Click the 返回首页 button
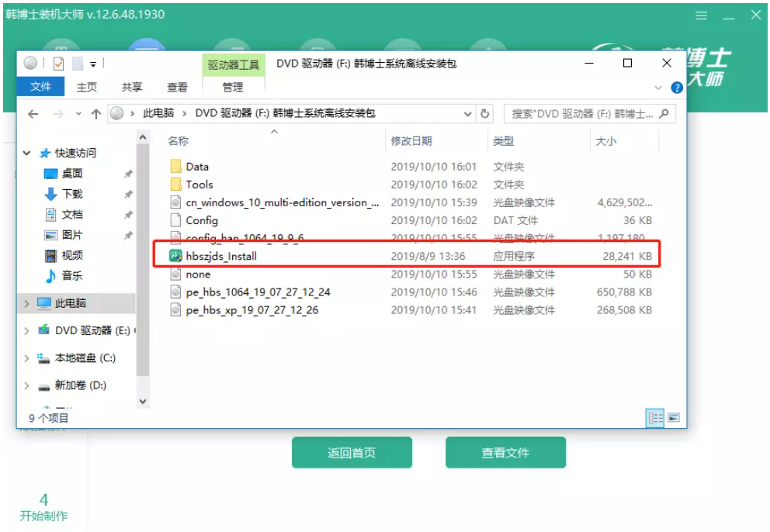This screenshot has width=770, height=532. click(x=352, y=452)
